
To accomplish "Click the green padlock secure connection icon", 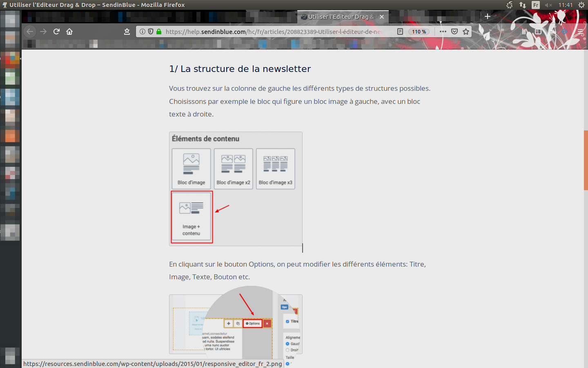I will (159, 31).
